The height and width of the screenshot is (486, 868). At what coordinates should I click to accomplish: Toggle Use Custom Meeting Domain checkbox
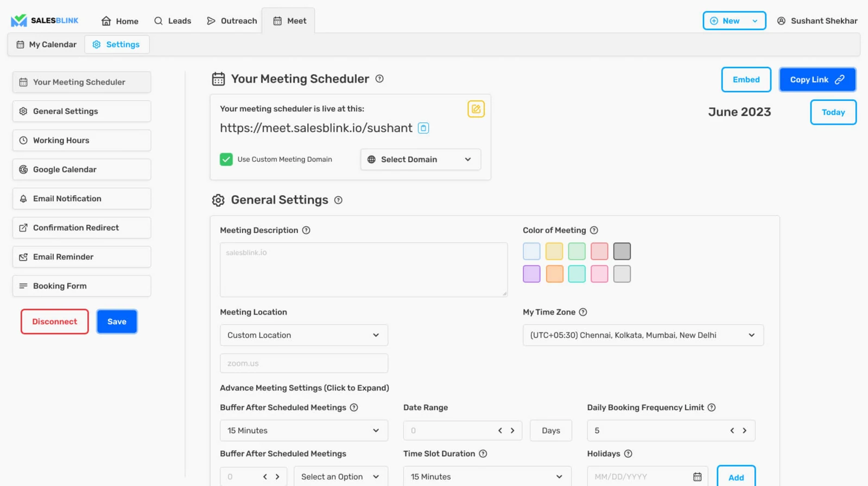(x=226, y=159)
